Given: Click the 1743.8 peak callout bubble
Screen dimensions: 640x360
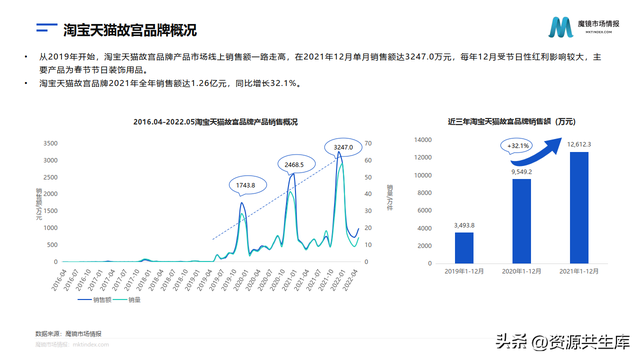Looking at the screenshot, I should pos(246,185).
